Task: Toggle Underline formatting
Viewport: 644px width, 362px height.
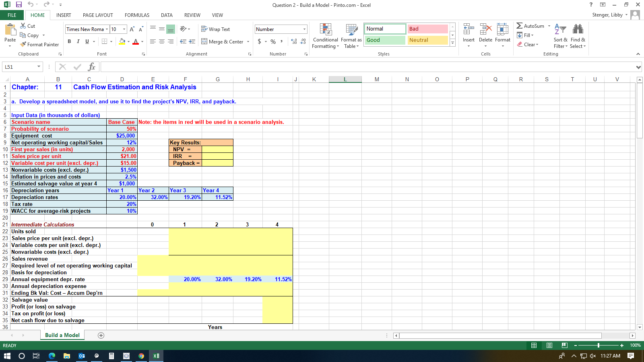Action: [87, 41]
